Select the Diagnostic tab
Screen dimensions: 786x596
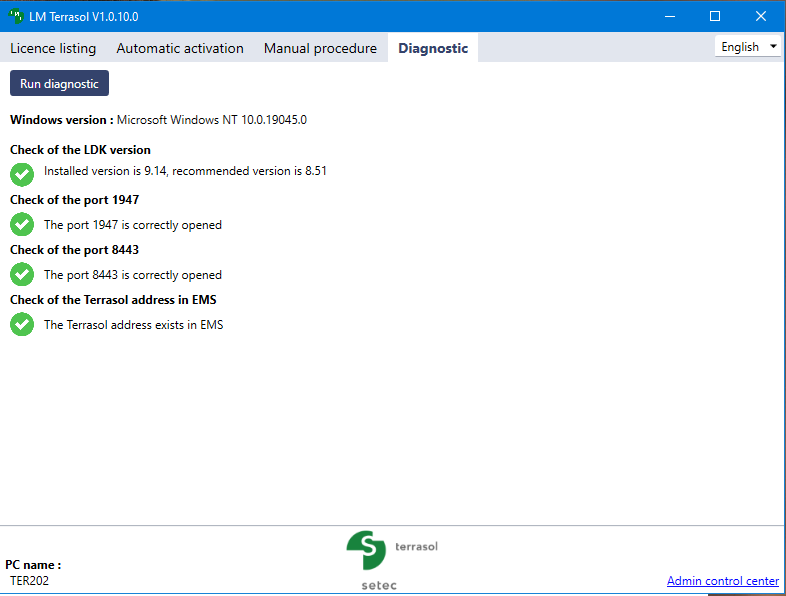[433, 48]
